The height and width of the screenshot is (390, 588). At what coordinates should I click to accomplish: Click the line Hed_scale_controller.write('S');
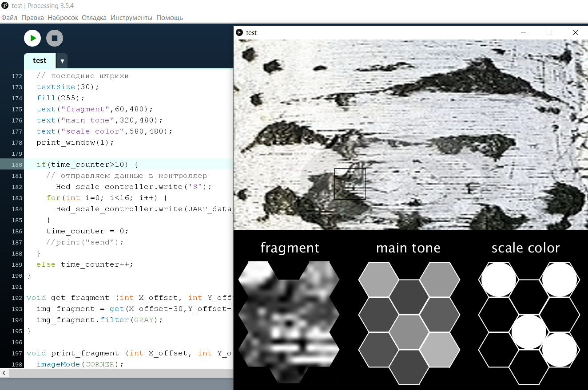tap(134, 187)
